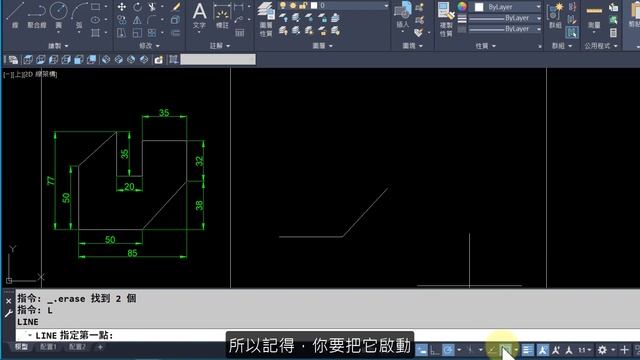The width and height of the screenshot is (640, 360).
Task: Click the color wheel object color icon
Action: coord(462,7)
